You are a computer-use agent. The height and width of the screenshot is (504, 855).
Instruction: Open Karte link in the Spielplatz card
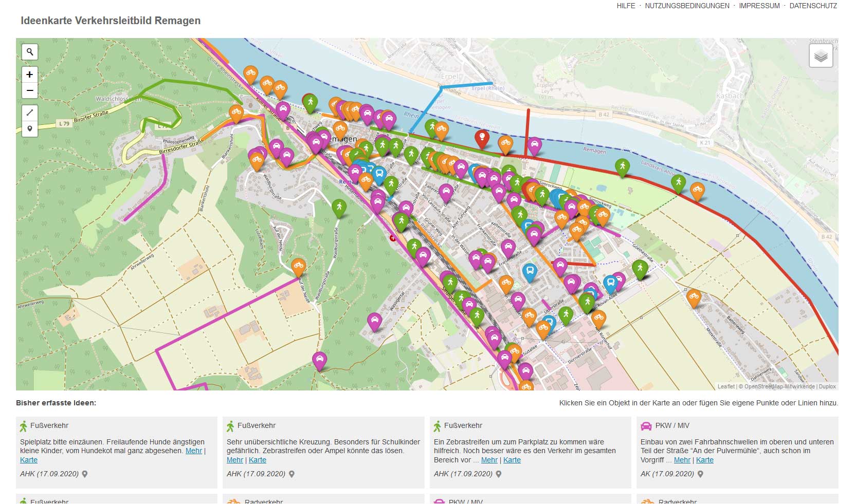pos(29,460)
